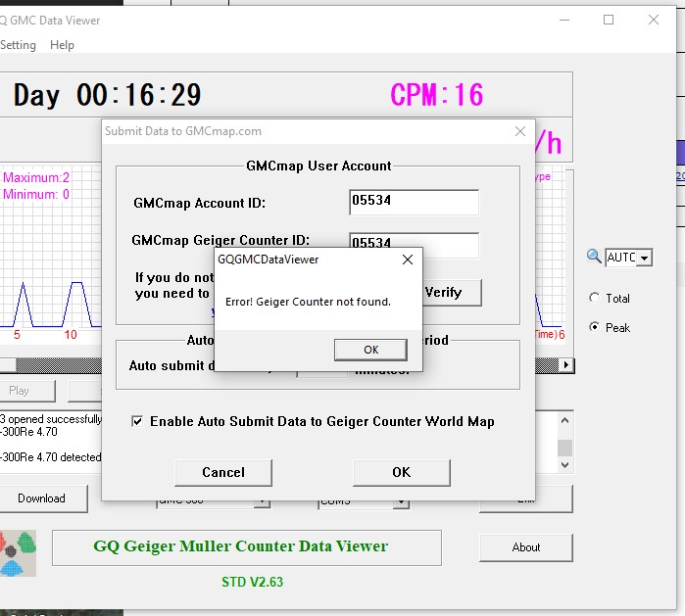
Task: Click the log scroll up arrow
Action: (564, 420)
